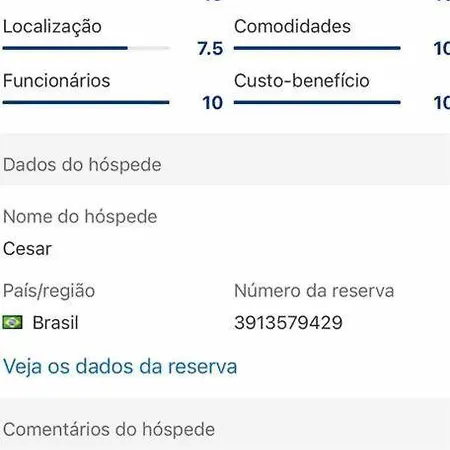Click the Comodidades label
This screenshot has width=450, height=450.
pyautogui.click(x=292, y=26)
